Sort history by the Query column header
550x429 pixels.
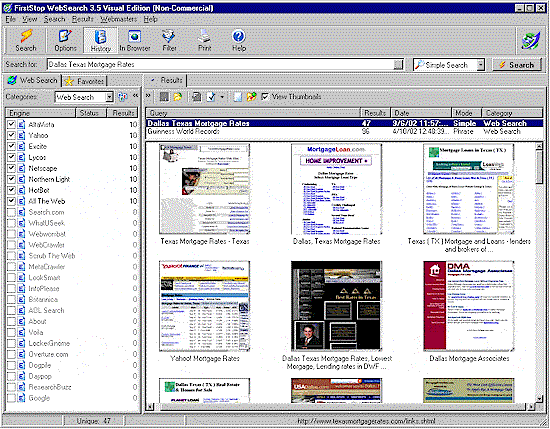tap(253, 113)
